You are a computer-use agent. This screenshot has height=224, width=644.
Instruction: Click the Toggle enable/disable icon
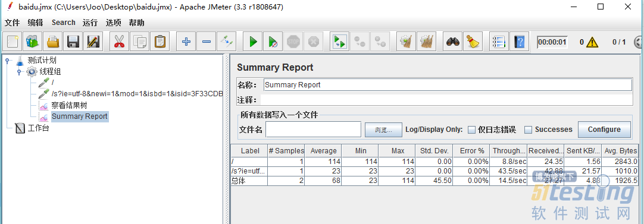click(x=226, y=42)
